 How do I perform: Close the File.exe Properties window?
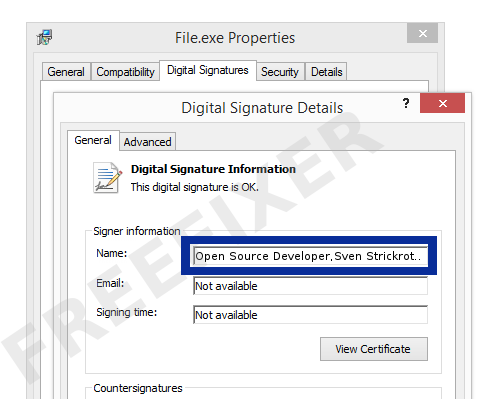coord(422,33)
